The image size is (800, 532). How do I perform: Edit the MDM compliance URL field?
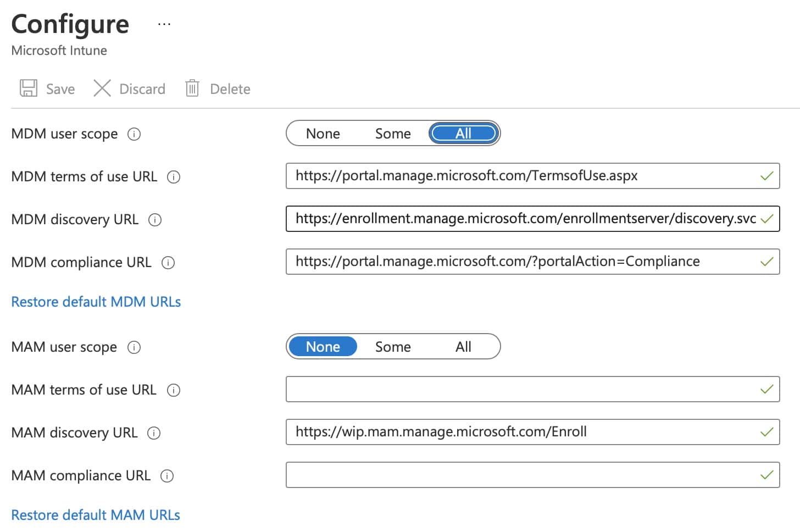coord(532,262)
